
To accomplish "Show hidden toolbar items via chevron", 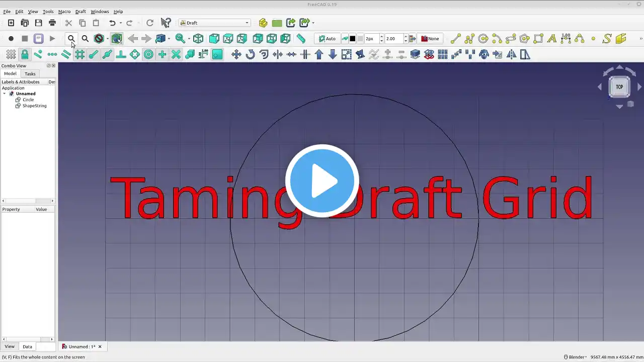I will click(640, 38).
